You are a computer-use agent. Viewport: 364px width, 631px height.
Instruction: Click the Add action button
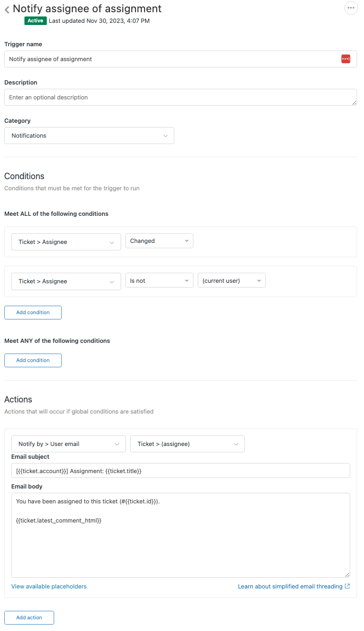29,617
